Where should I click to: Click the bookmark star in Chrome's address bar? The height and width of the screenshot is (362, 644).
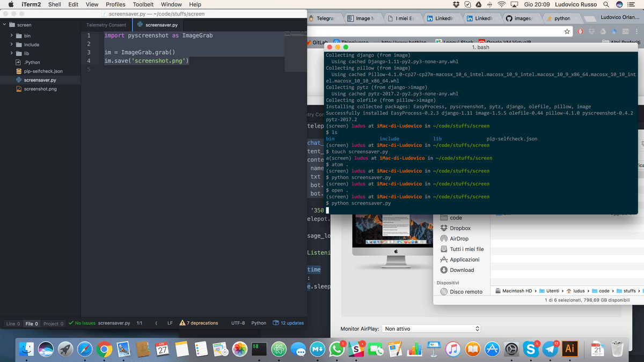click(567, 31)
